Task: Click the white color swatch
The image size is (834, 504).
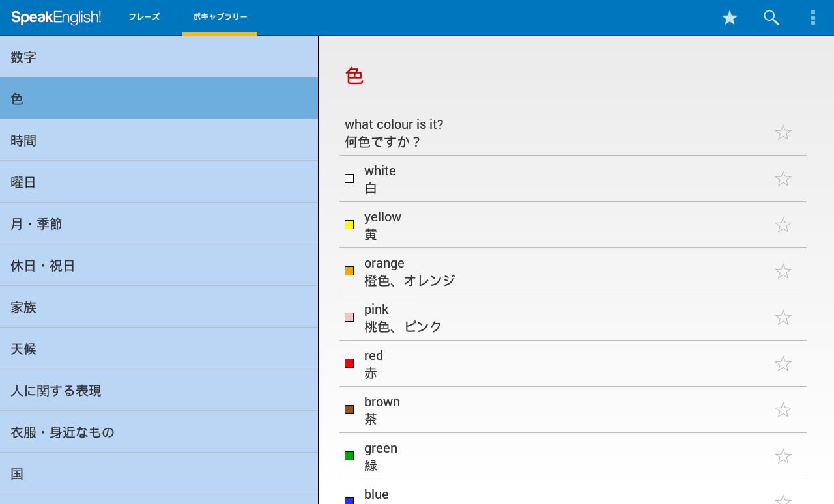Action: [349, 178]
